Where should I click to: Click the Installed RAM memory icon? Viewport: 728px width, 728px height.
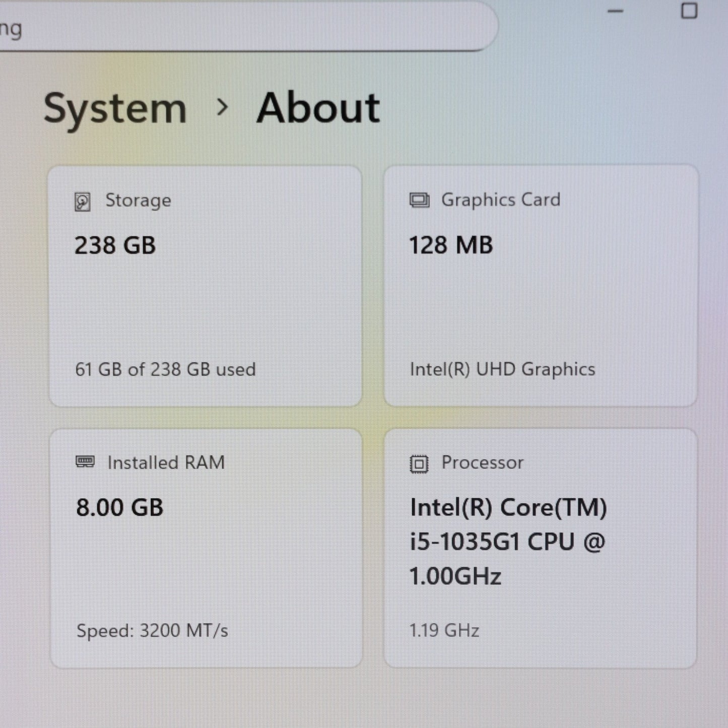pos(85,461)
